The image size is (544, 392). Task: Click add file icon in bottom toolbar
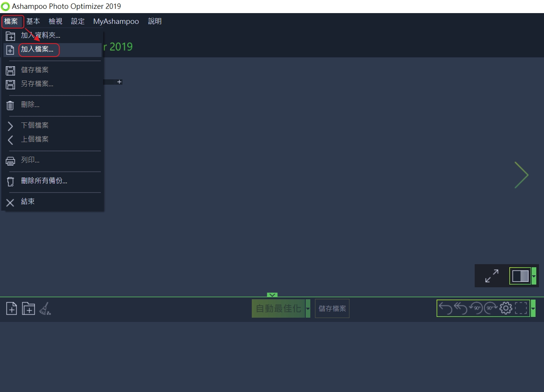12,308
